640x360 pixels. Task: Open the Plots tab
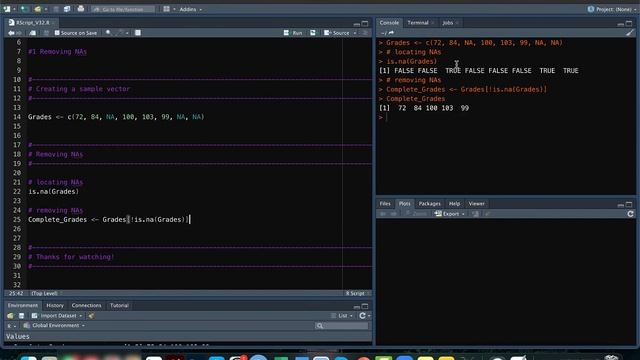coord(404,203)
